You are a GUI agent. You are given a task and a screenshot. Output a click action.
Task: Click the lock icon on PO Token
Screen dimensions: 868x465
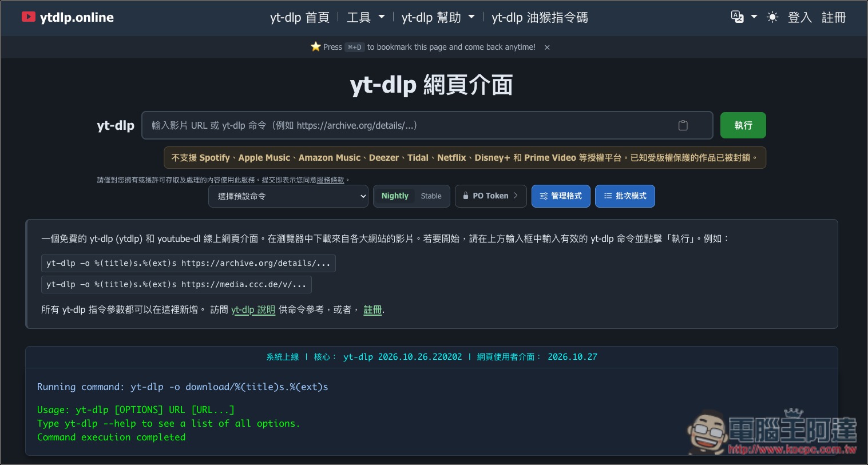(x=466, y=196)
